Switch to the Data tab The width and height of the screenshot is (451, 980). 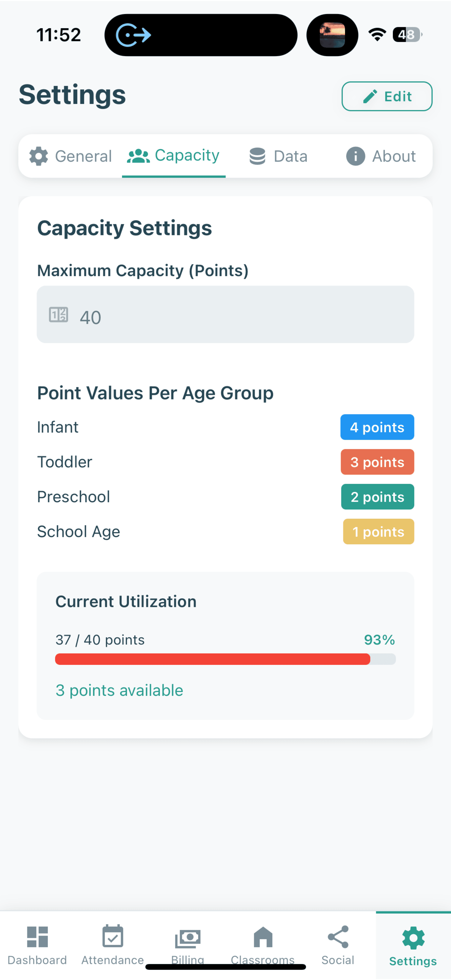pyautogui.click(x=278, y=156)
